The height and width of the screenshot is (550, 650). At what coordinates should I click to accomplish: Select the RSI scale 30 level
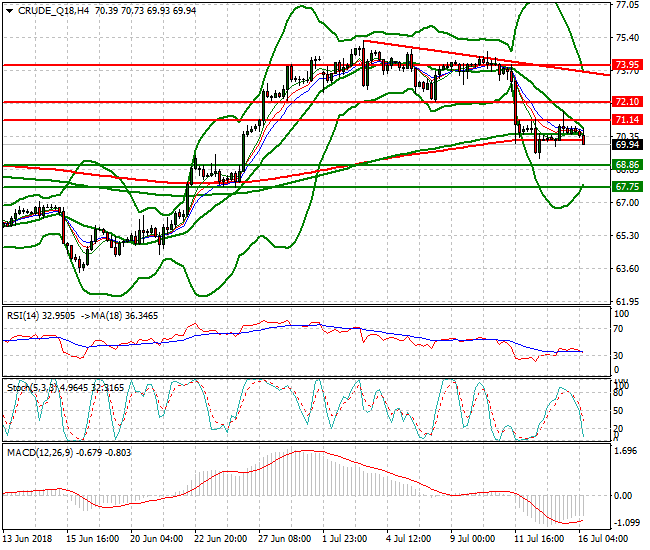pyautogui.click(x=618, y=356)
